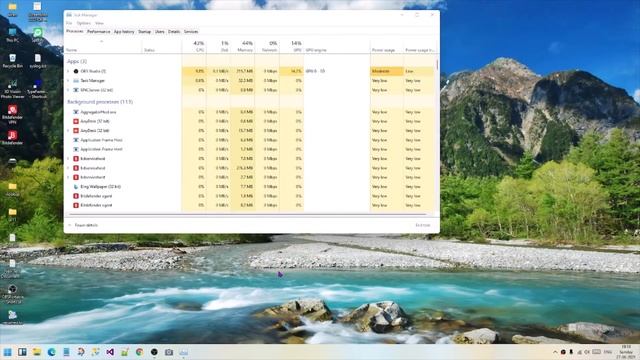
Task: Select the TypeFaster shortcut on the desktop
Action: (x=37, y=89)
